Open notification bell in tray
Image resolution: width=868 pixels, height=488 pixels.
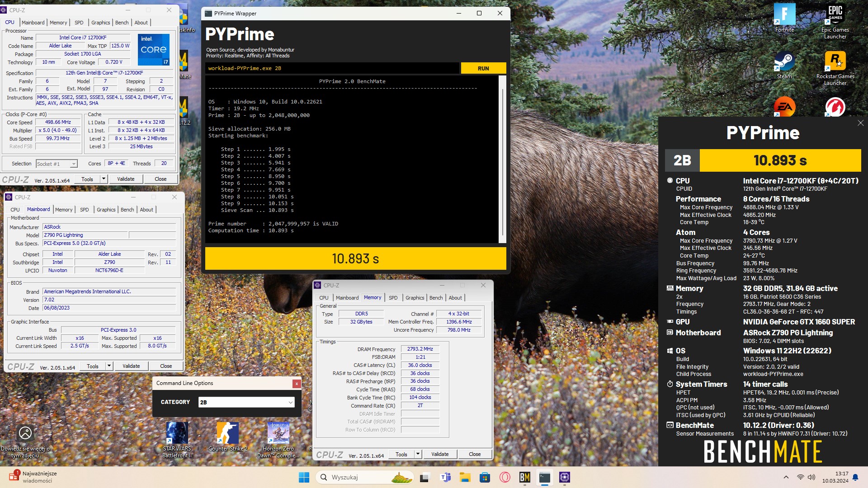(x=855, y=477)
